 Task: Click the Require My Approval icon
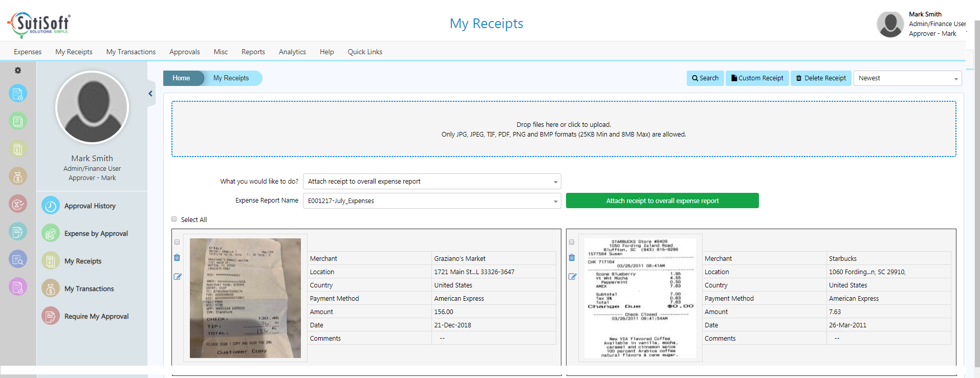coord(51,316)
